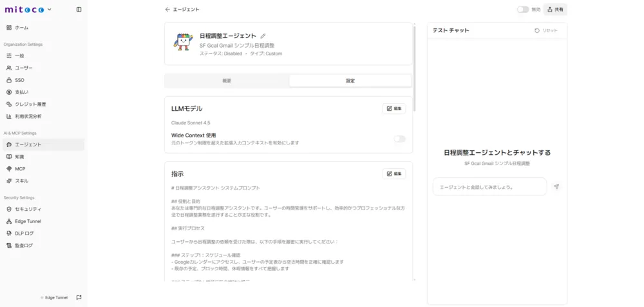644x307 pixels.
Task: Open 一般 settings sliders icon
Action: 9,55
